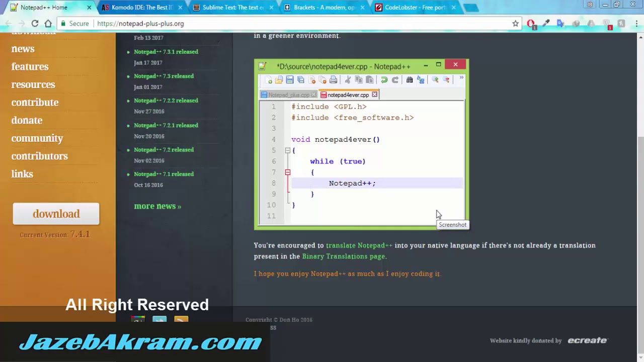Screen dimensions: 644x362
Task: Click the download button
Action: click(56, 214)
